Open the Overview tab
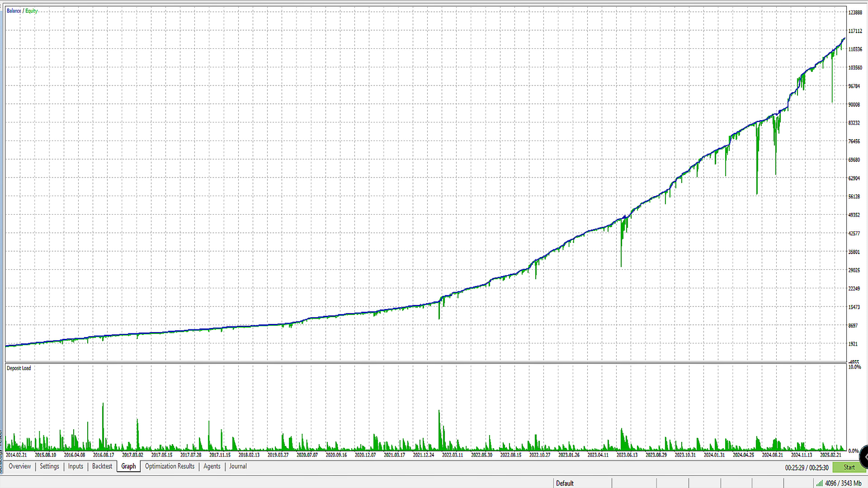Viewport: 868px width, 488px height. tap(20, 466)
